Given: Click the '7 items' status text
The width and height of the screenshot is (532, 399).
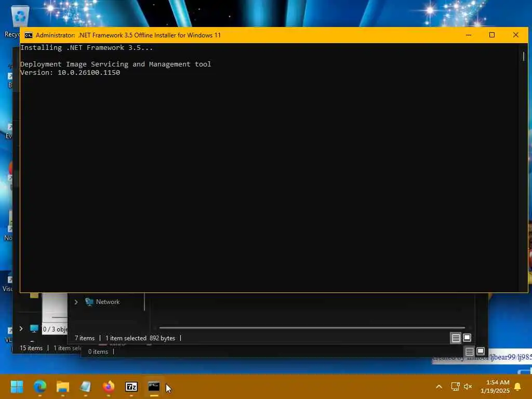Looking at the screenshot, I should tap(85, 338).
